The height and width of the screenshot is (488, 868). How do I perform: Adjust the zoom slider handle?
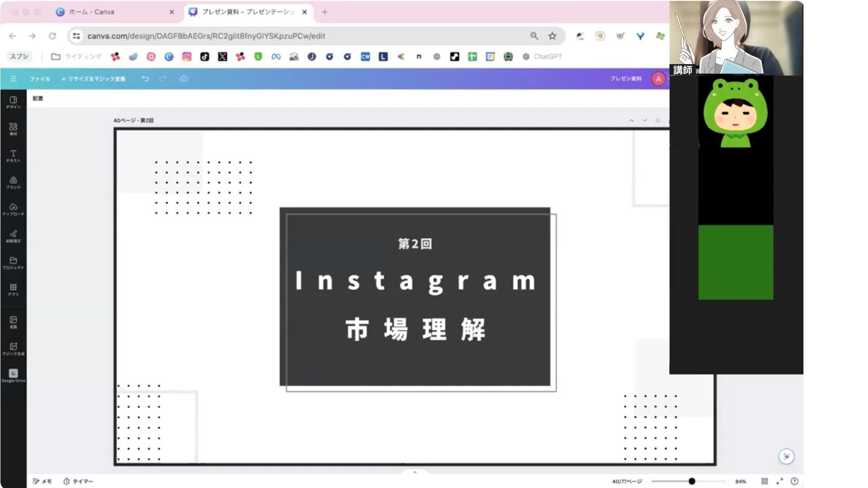(x=692, y=481)
